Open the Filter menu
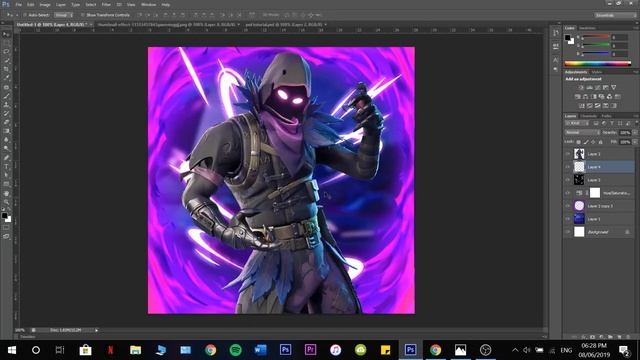 pyautogui.click(x=106, y=4)
